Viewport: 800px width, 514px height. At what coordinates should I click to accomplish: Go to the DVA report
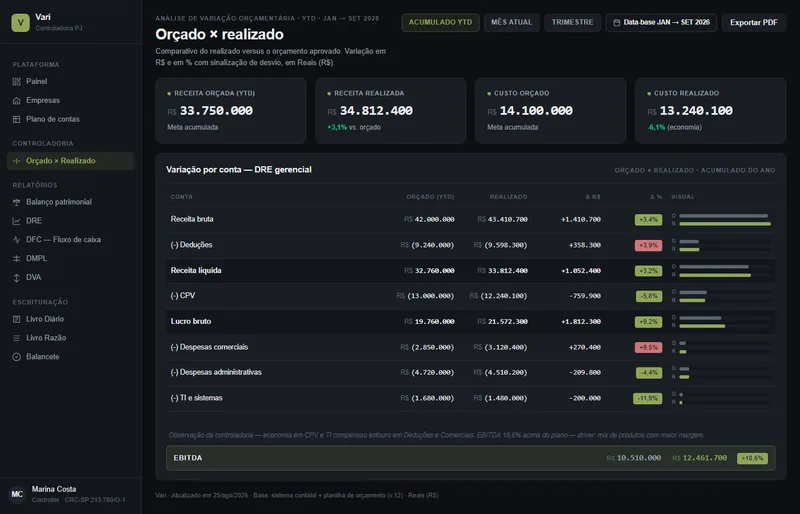[x=70, y=278]
